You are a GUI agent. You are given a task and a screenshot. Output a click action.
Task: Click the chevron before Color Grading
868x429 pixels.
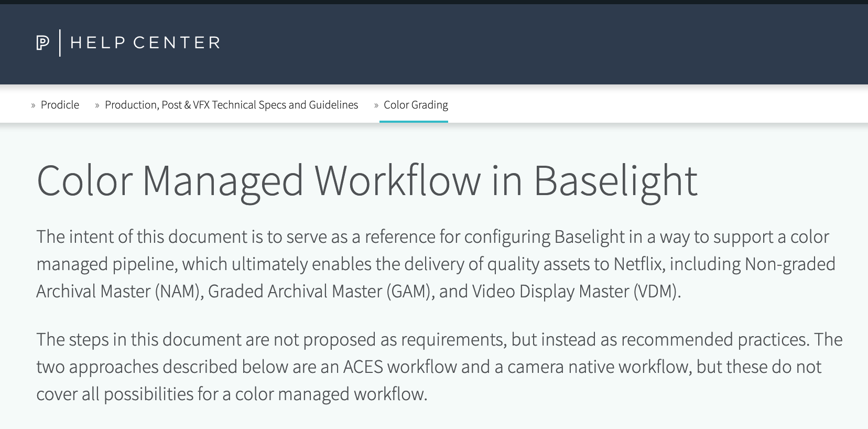click(x=375, y=105)
